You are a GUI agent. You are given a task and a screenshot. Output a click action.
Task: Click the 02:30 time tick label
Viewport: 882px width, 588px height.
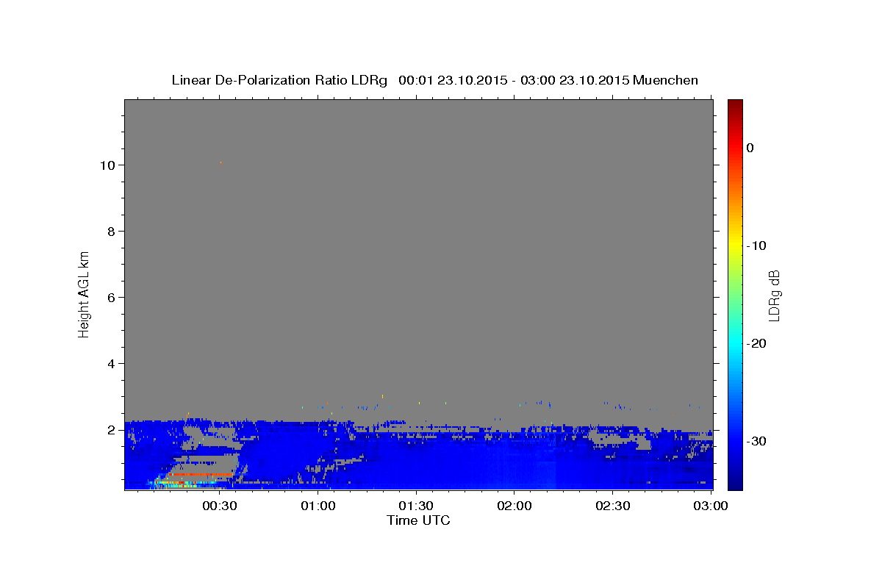[x=612, y=506]
